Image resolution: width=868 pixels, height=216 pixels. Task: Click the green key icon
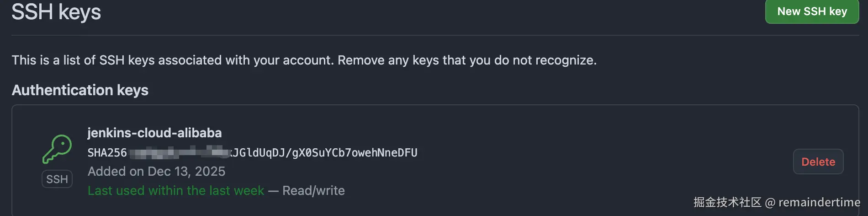tap(57, 149)
